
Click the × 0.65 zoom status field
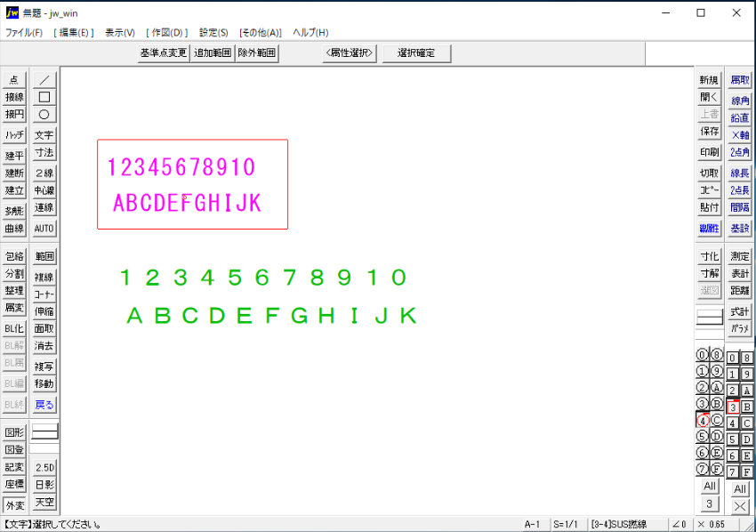tap(717, 524)
